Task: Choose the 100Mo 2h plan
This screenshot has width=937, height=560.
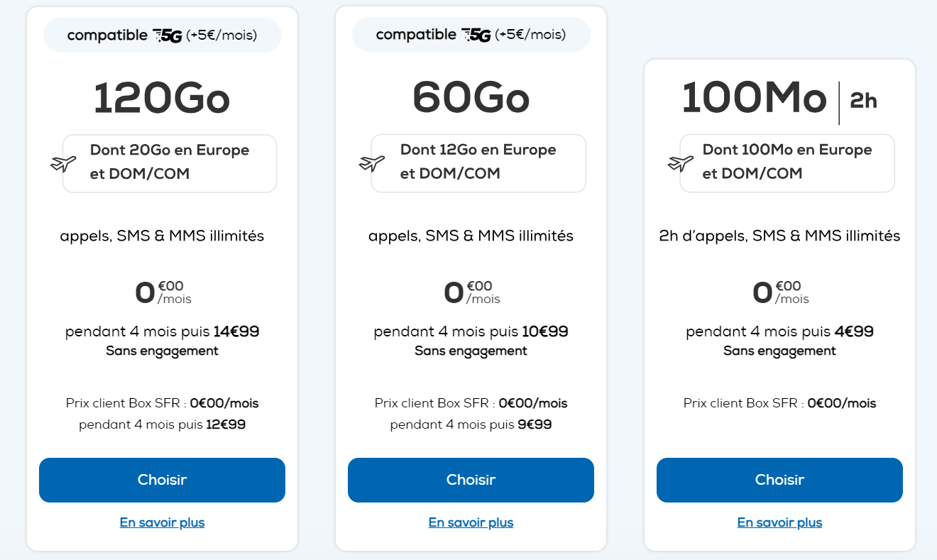Action: pos(779,480)
